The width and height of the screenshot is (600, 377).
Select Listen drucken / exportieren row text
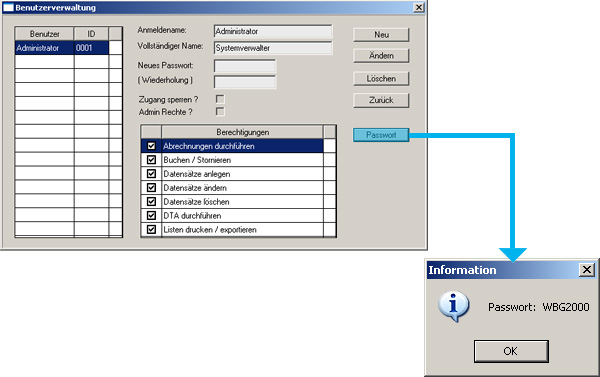point(210,230)
